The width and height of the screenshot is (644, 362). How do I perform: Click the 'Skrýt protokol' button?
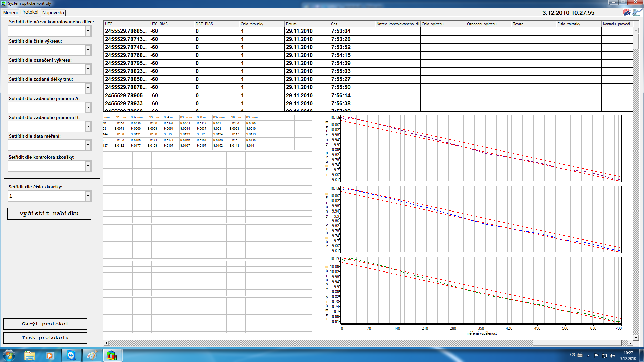coord(45,324)
